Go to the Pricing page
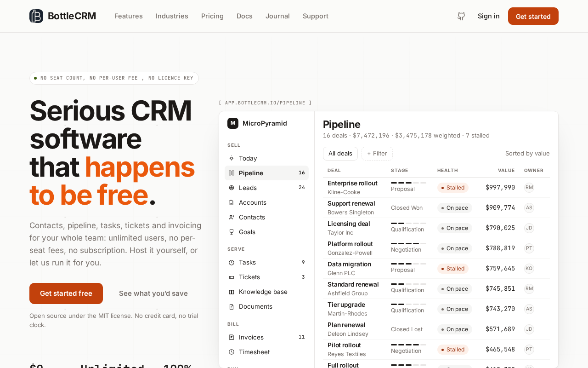Screen dimensions: 588x368 point(212,16)
